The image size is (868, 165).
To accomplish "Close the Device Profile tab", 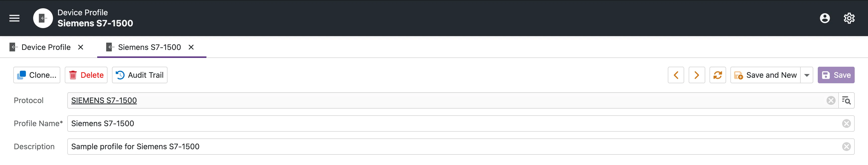I will click(81, 47).
